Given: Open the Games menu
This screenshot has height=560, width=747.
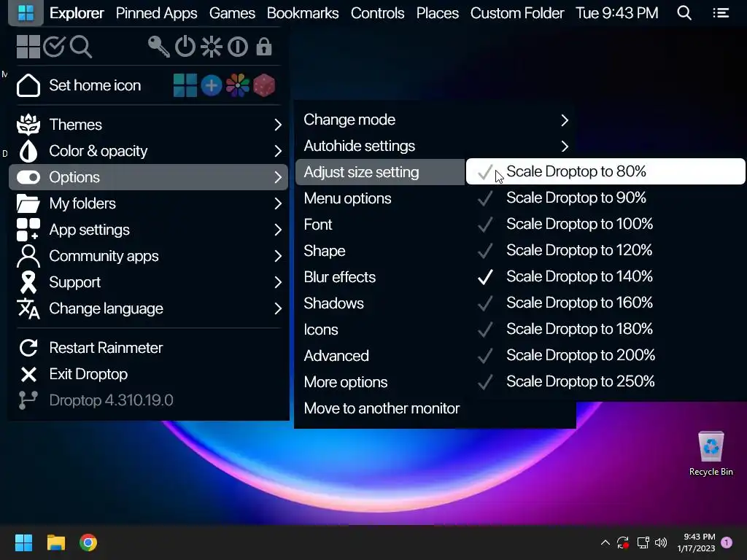Looking at the screenshot, I should [x=232, y=13].
